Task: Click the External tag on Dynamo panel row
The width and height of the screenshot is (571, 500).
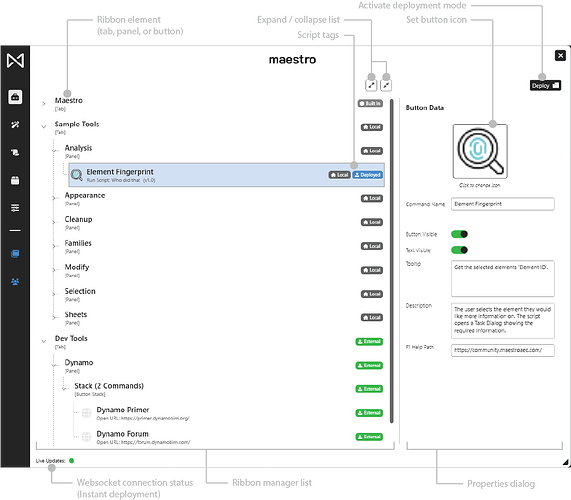Action: tap(369, 366)
